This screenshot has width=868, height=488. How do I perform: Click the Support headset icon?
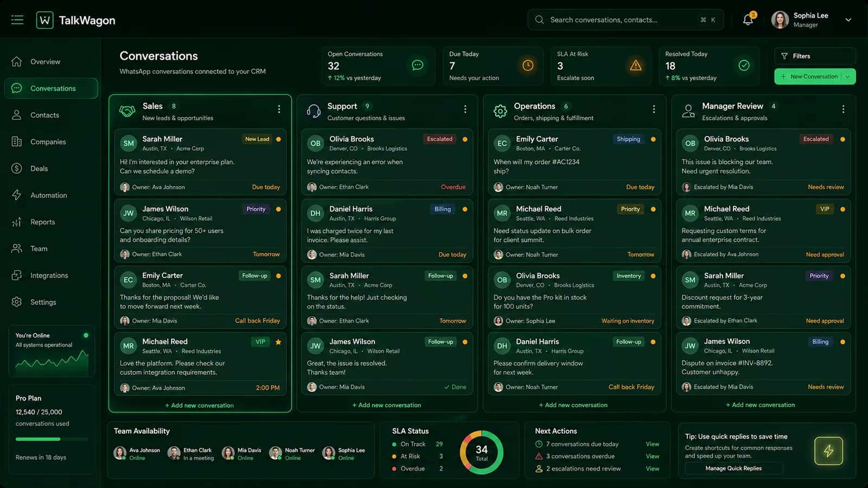[314, 111]
